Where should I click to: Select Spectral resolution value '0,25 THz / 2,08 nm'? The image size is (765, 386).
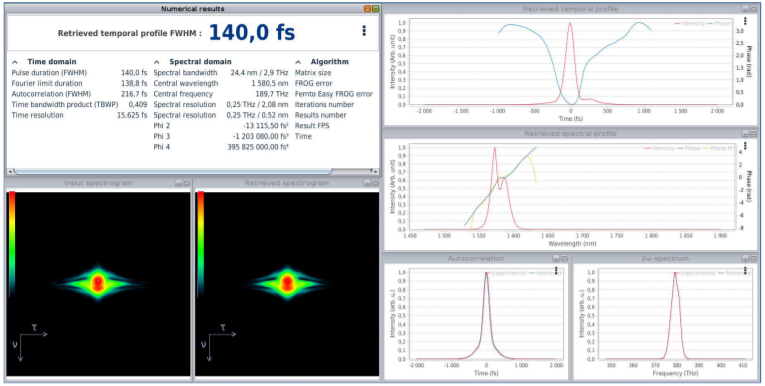[x=258, y=104]
